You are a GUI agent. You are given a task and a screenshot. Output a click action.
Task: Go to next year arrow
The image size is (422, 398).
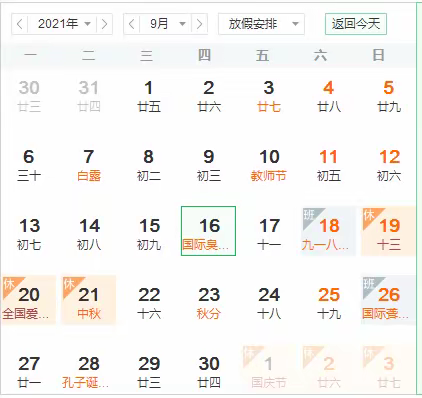[104, 24]
